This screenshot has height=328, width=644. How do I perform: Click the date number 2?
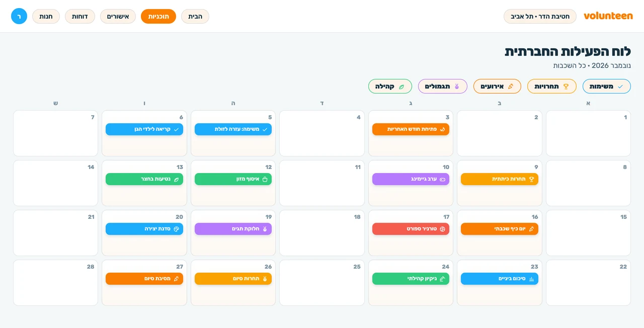pyautogui.click(x=536, y=117)
